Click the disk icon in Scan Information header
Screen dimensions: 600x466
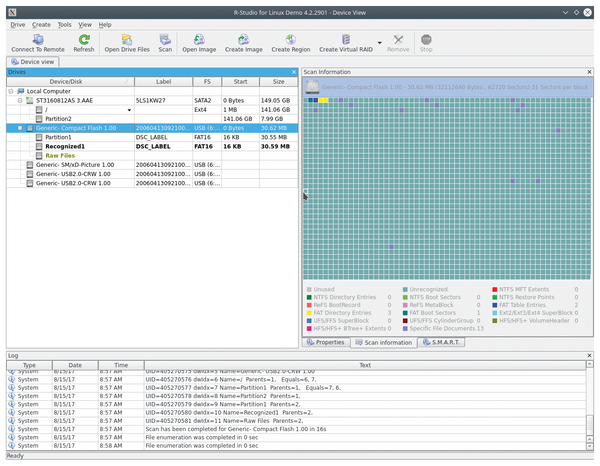tap(312, 87)
